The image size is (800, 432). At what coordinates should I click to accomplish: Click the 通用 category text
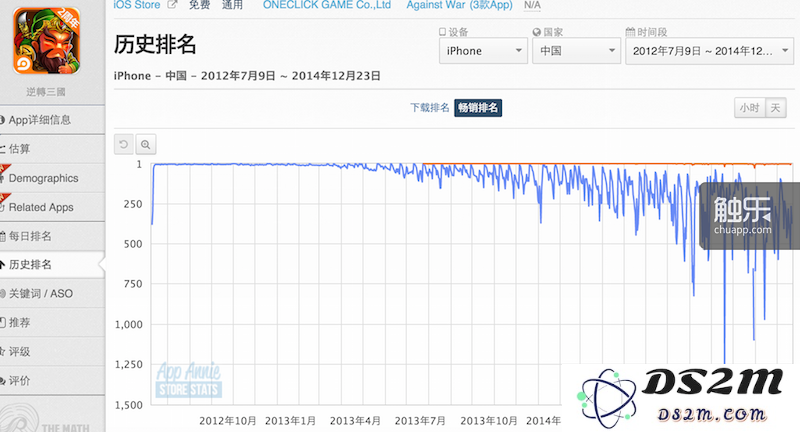point(232,5)
